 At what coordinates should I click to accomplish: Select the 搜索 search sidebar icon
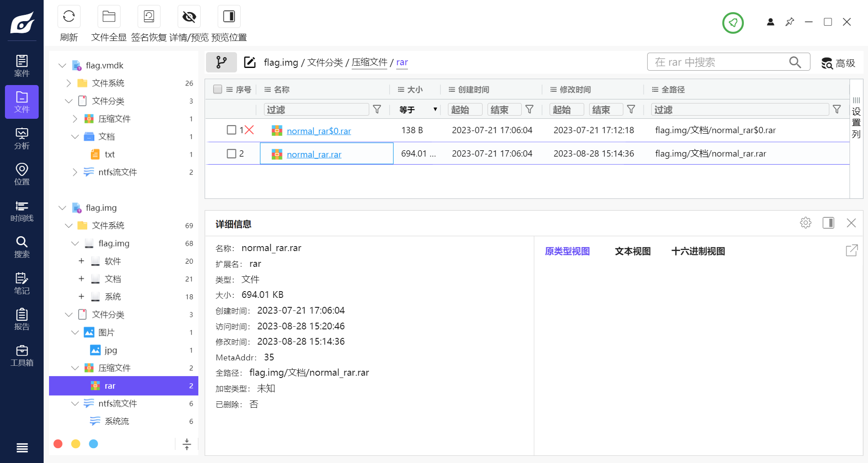coord(22,247)
